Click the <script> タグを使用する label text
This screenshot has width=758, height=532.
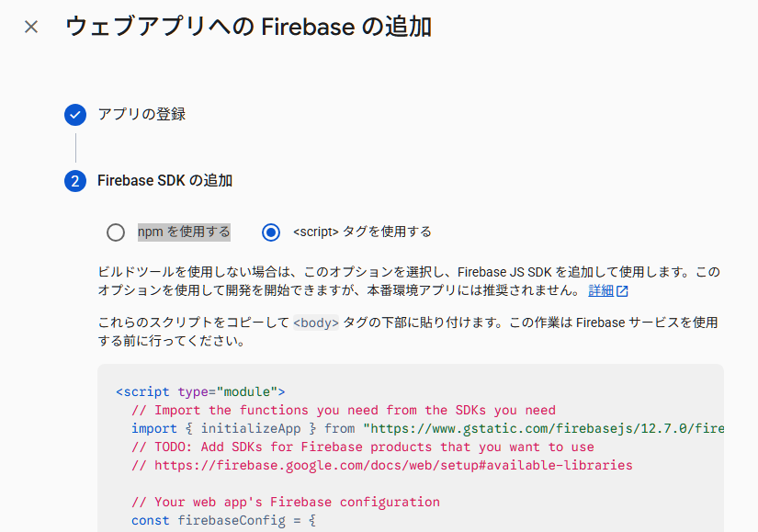pyautogui.click(x=362, y=232)
